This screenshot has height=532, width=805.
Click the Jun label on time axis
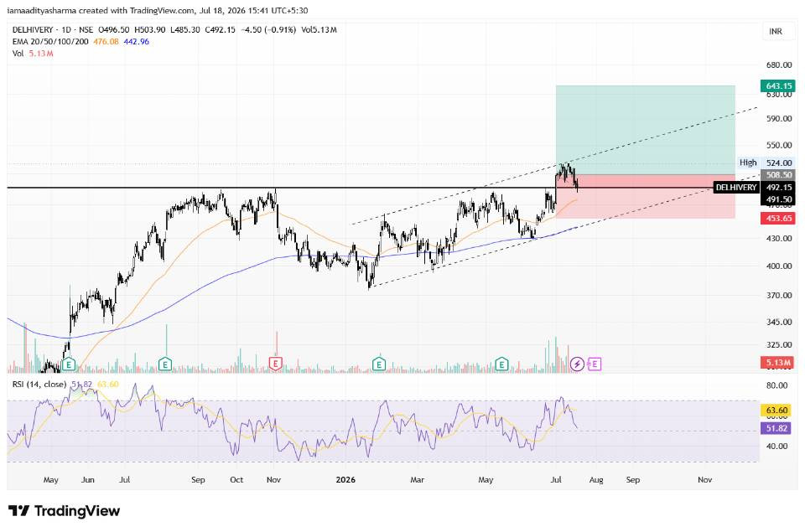[88, 480]
